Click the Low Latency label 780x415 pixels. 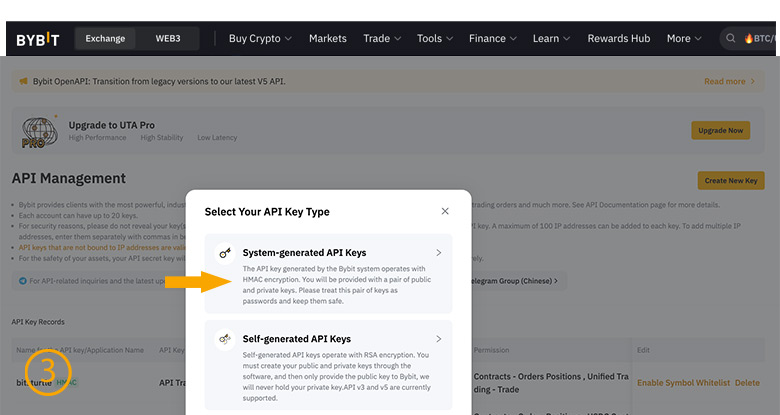[217, 137]
